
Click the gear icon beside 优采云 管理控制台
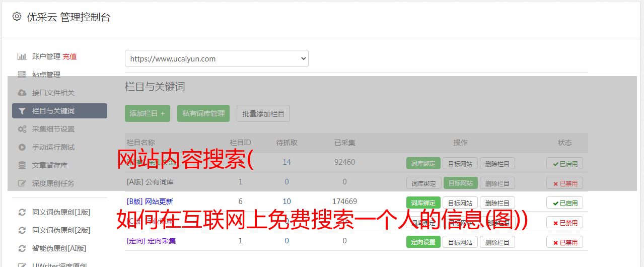(x=17, y=17)
